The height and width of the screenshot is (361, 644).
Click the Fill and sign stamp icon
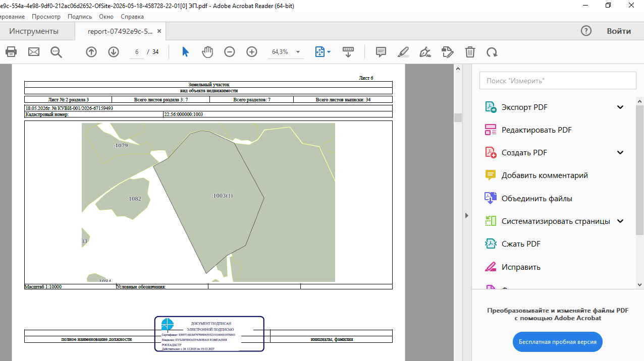447,52
